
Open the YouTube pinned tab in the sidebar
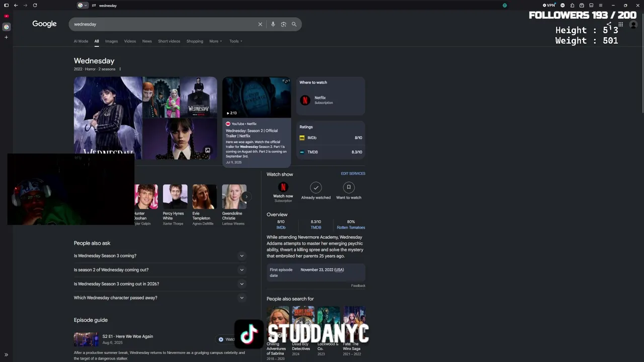pyautogui.click(x=7, y=16)
